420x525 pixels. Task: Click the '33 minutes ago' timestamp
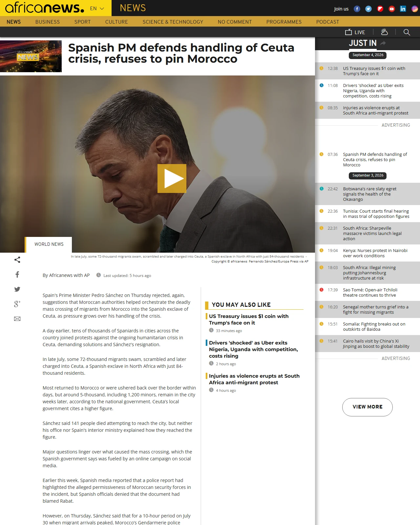point(229,331)
